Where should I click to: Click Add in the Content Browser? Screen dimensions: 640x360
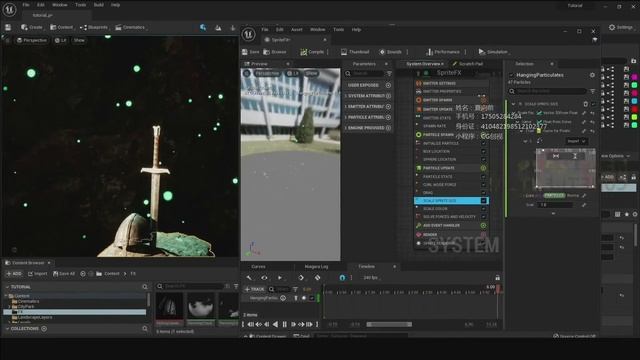click(14, 274)
